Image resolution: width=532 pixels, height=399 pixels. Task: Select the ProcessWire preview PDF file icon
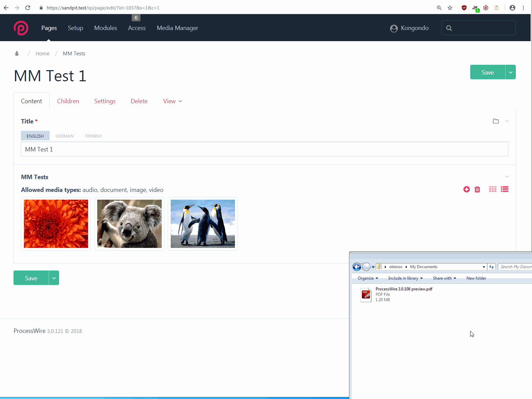pyautogui.click(x=366, y=294)
